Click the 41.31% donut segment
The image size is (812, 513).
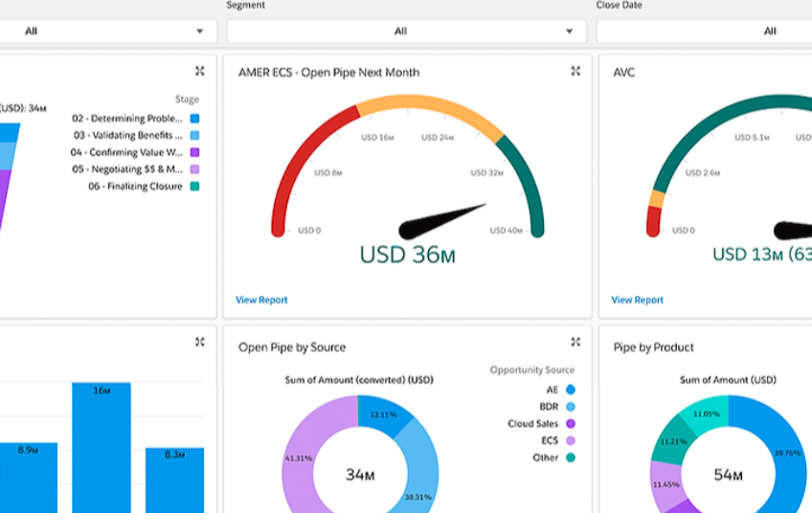[x=300, y=458]
